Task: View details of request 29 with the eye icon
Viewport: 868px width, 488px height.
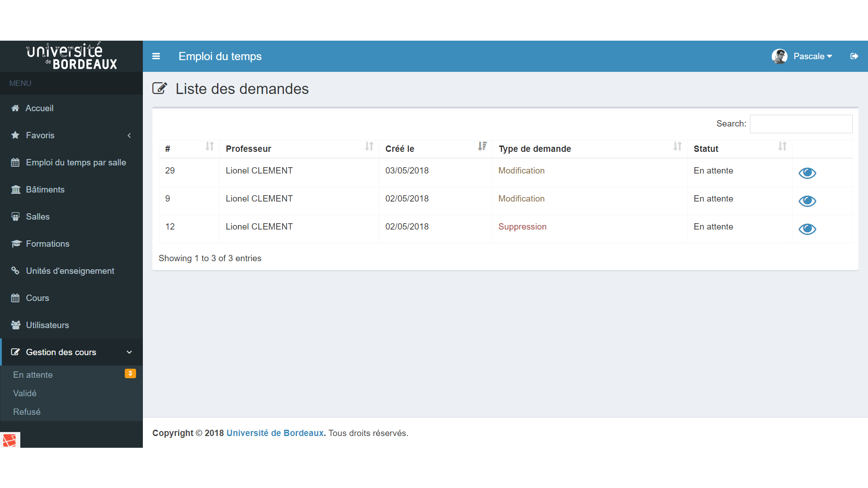Action: 807,173
